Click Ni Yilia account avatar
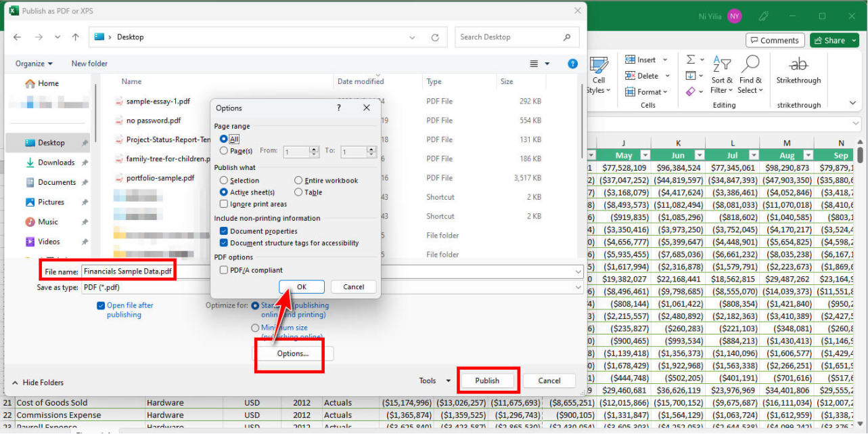 coord(735,16)
